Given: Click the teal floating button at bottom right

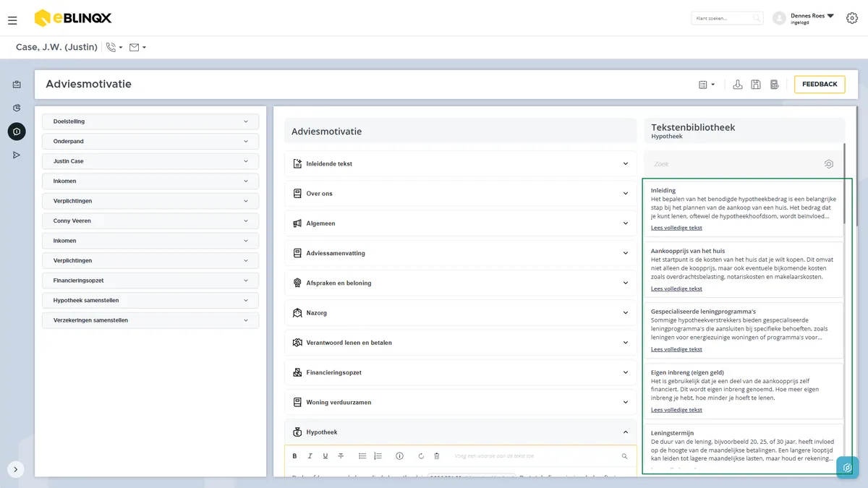Looking at the screenshot, I should click(847, 468).
